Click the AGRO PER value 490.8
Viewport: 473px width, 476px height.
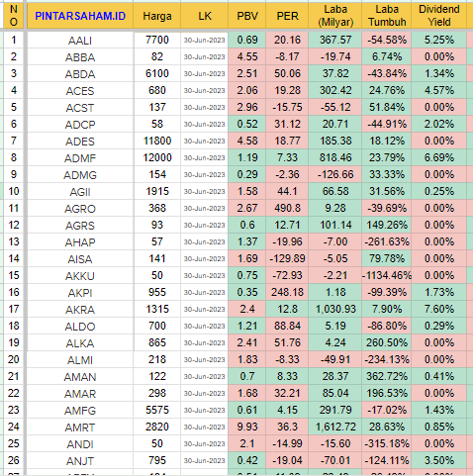(x=287, y=208)
